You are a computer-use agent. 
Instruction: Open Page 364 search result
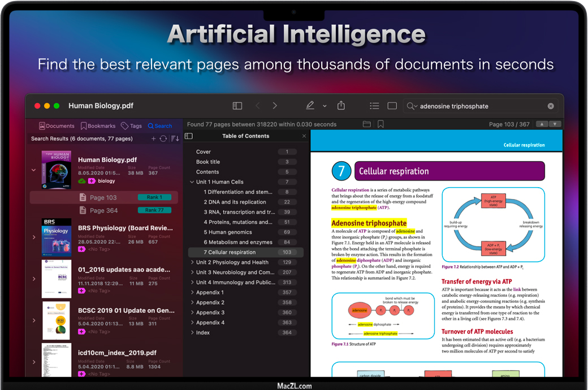coord(103,210)
